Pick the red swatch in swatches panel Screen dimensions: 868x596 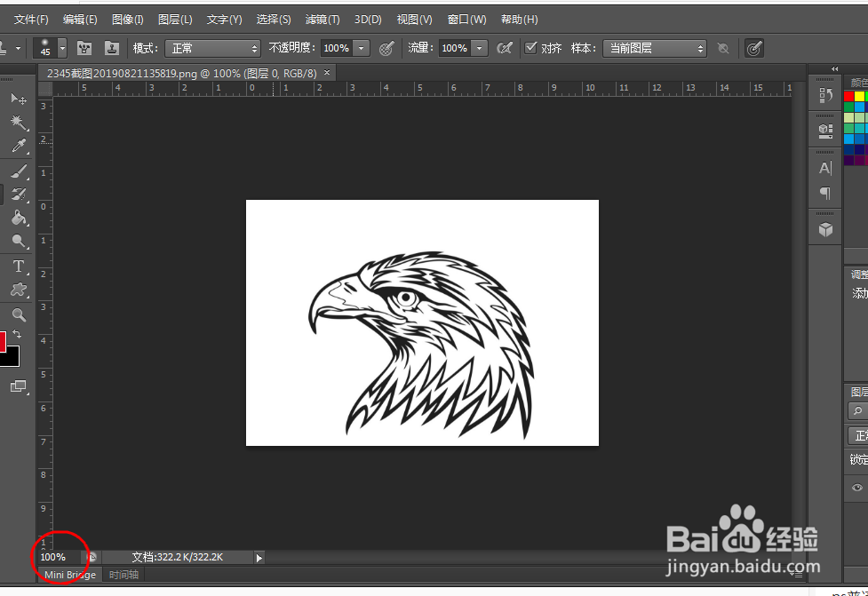pyautogui.click(x=848, y=96)
